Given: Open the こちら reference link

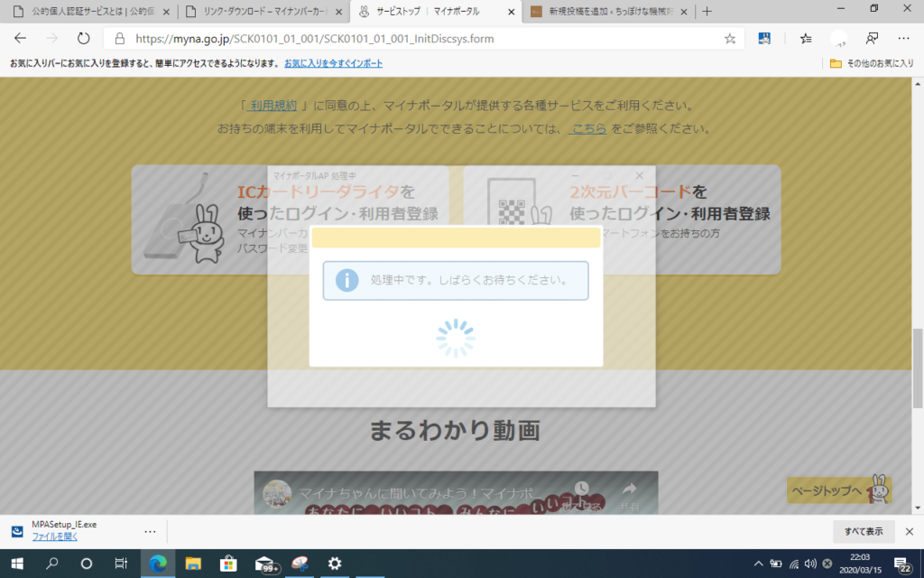Looking at the screenshot, I should 587,128.
